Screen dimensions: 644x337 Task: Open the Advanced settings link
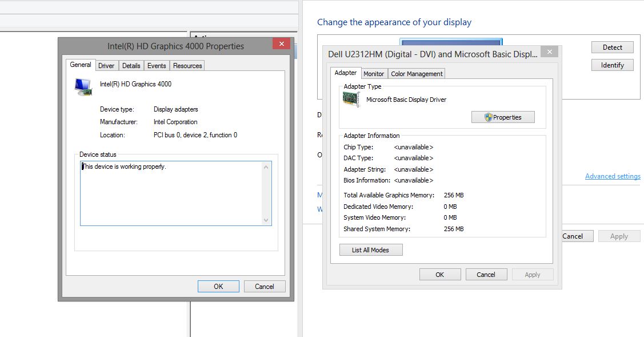tap(613, 176)
